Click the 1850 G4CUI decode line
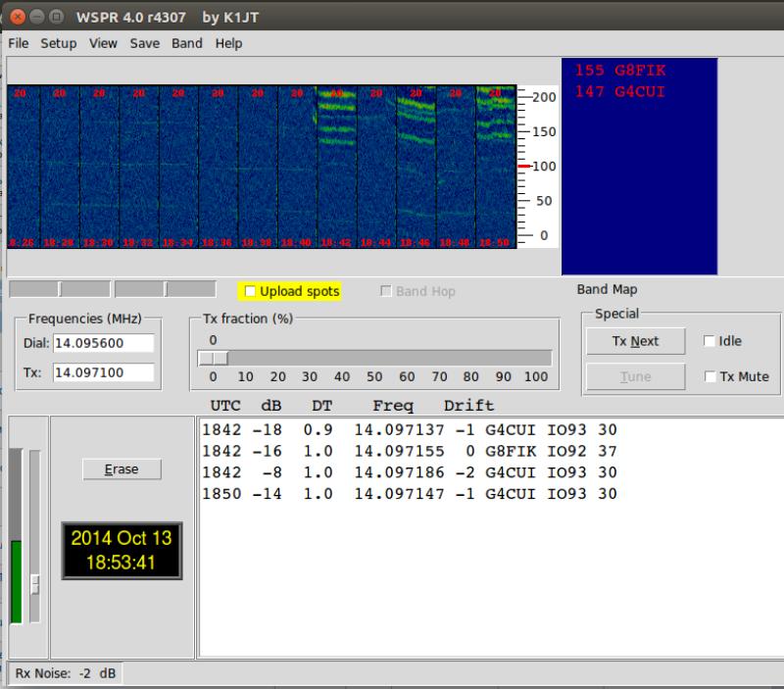The width and height of the screenshot is (784, 689). 409,494
